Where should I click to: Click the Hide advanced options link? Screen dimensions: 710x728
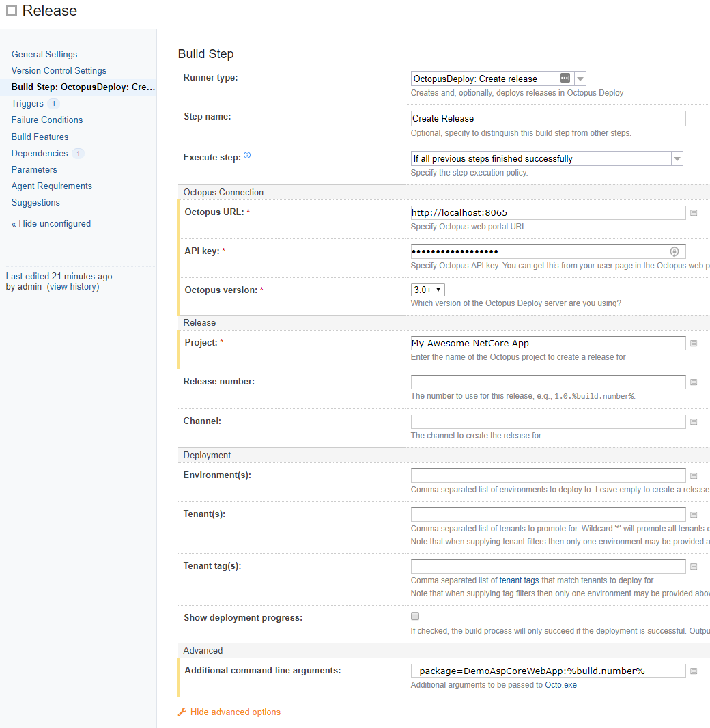click(x=235, y=712)
